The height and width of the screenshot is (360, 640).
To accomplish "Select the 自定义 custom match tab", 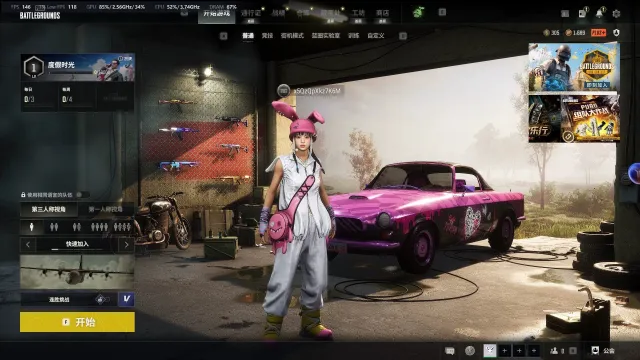I will (376, 36).
